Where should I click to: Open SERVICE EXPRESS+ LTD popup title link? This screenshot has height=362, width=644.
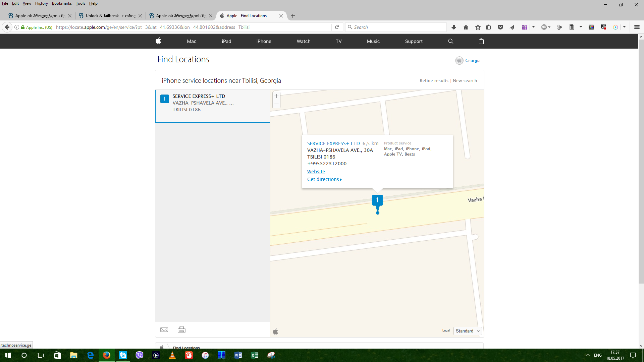[333, 143]
